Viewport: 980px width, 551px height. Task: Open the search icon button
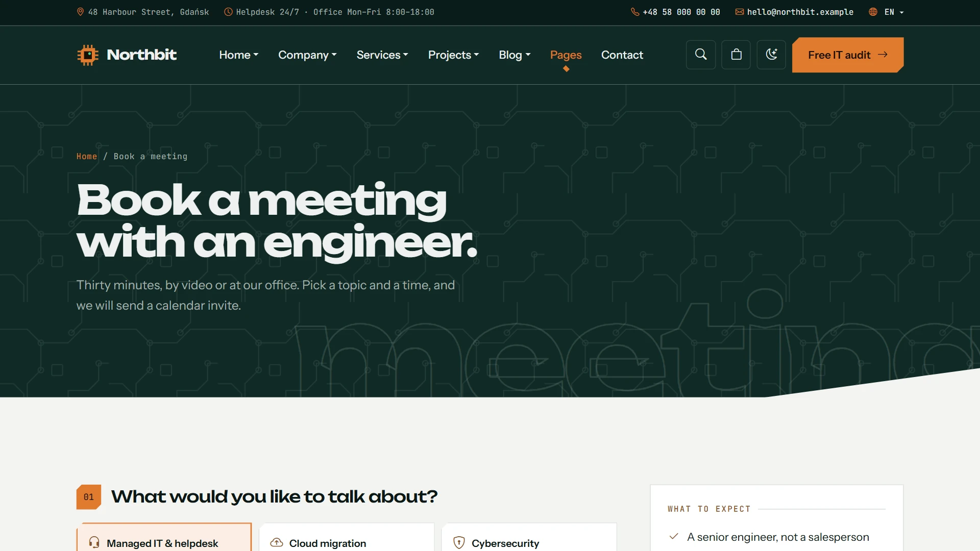coord(701,55)
